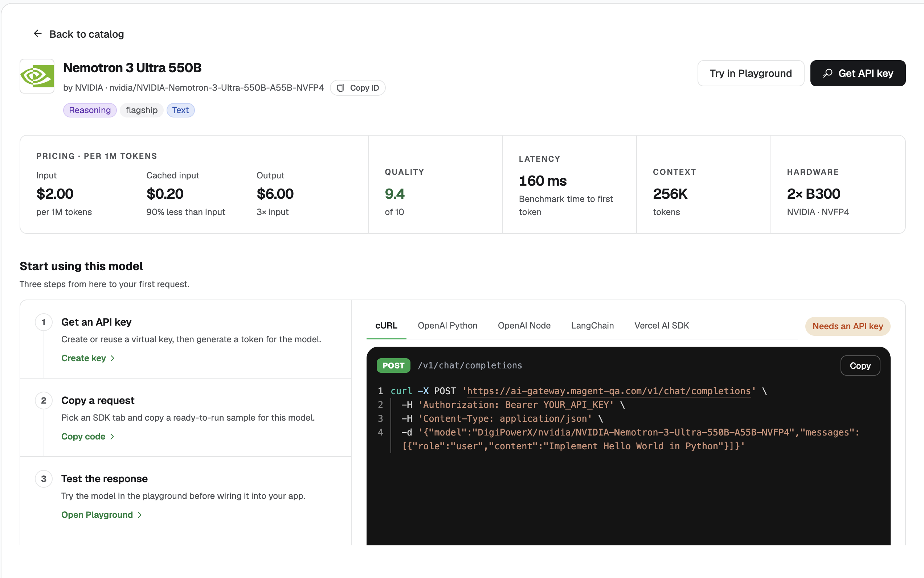Click step number 1 circle
This screenshot has height=578, width=924.
pyautogui.click(x=44, y=322)
